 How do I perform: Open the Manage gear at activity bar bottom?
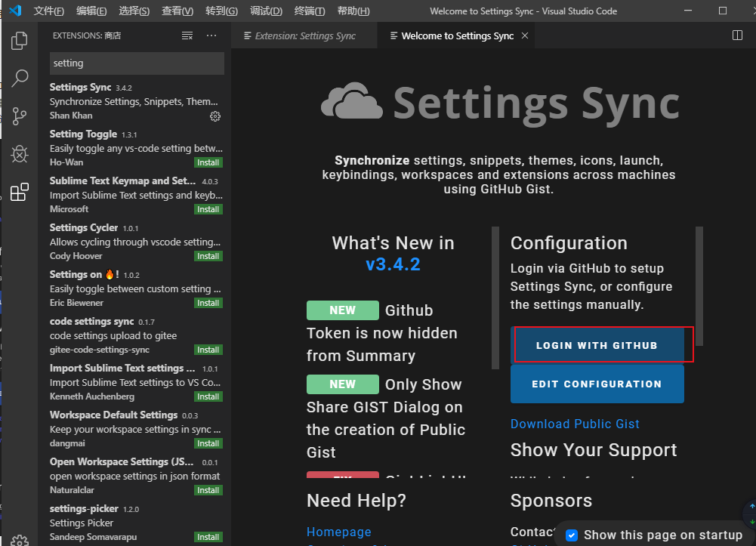click(20, 541)
